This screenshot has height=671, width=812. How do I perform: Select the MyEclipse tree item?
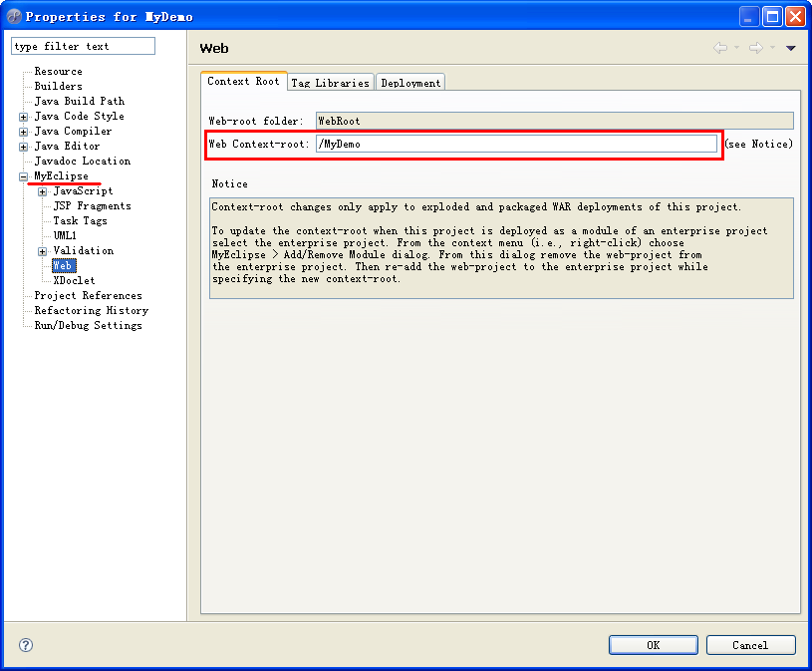(x=61, y=176)
